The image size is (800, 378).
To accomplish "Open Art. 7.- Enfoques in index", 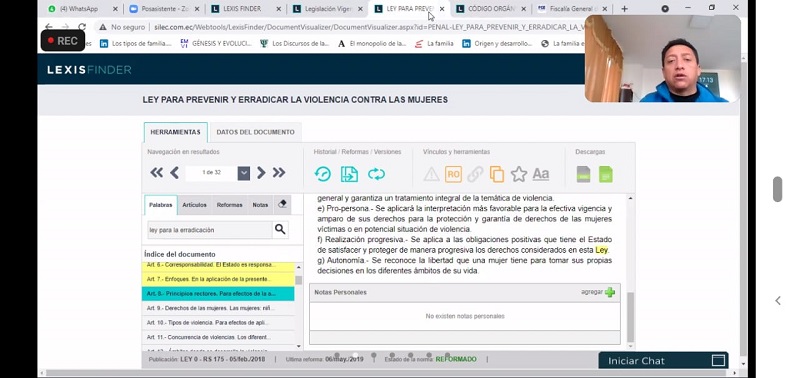I will click(x=218, y=280).
